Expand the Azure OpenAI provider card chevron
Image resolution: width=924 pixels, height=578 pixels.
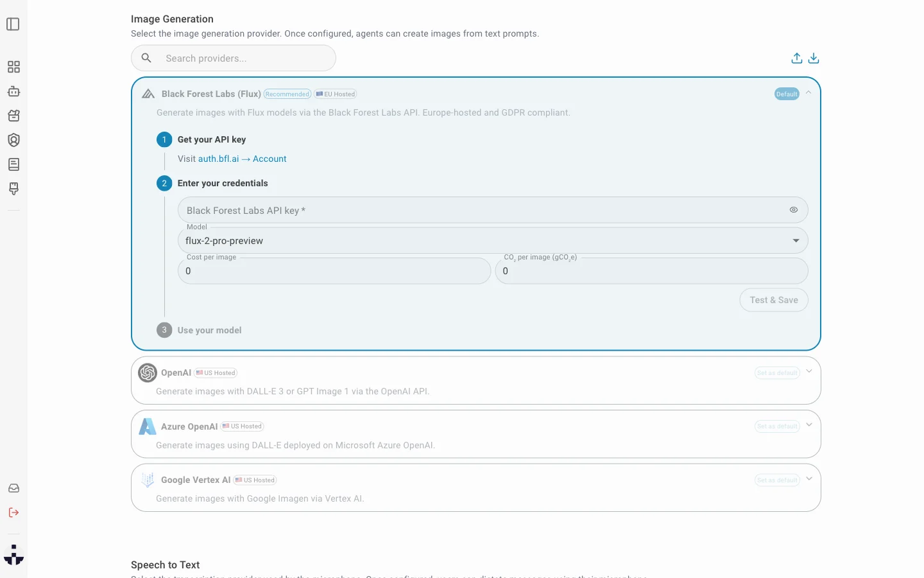[809, 425]
